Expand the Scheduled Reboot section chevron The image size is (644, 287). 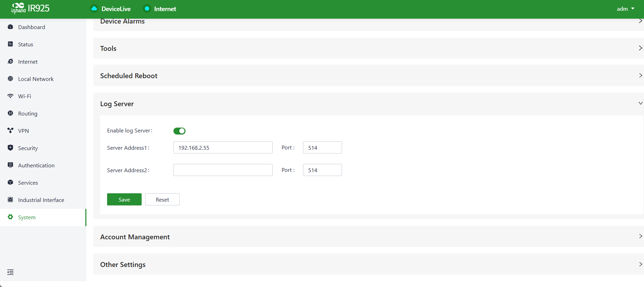tap(640, 75)
